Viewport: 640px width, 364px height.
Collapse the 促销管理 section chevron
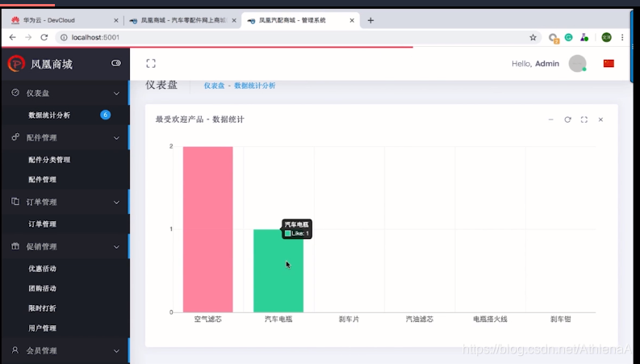116,247
